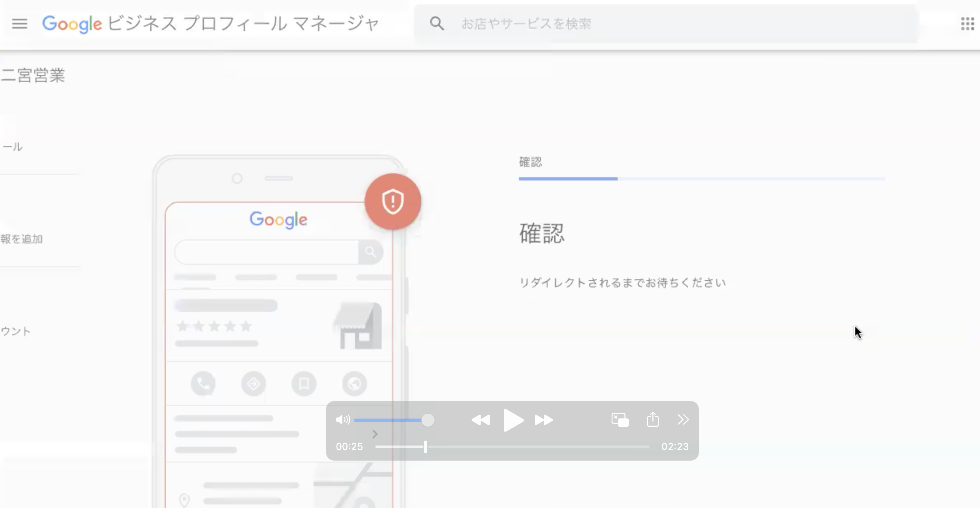Select the ール sidebar item
Viewport: 980px width, 508px height.
(12, 147)
